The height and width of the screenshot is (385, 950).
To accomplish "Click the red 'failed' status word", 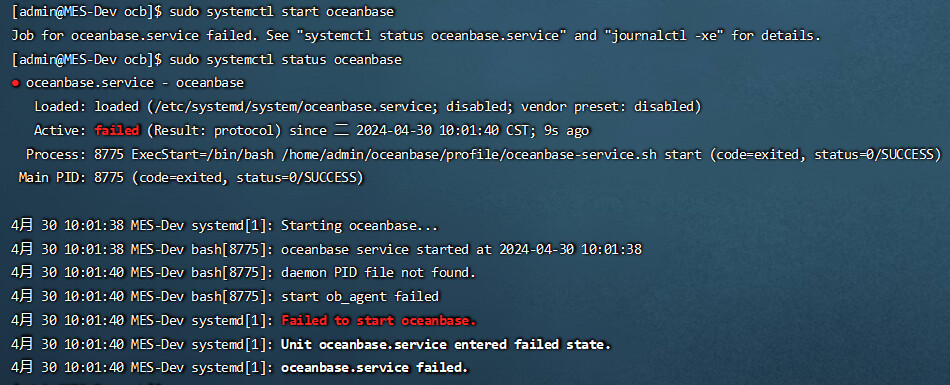I will (x=117, y=130).
